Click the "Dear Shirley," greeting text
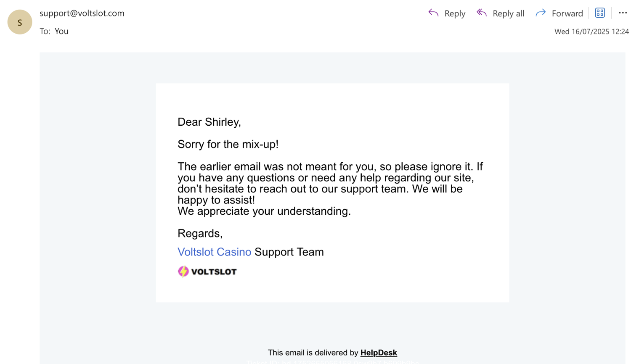The width and height of the screenshot is (631, 364). 209,122
